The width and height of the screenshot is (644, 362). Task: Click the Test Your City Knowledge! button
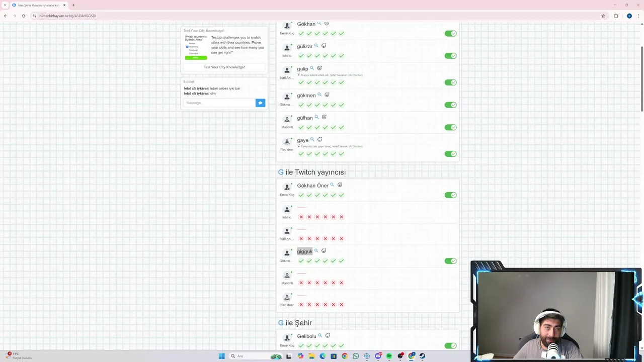224,67
